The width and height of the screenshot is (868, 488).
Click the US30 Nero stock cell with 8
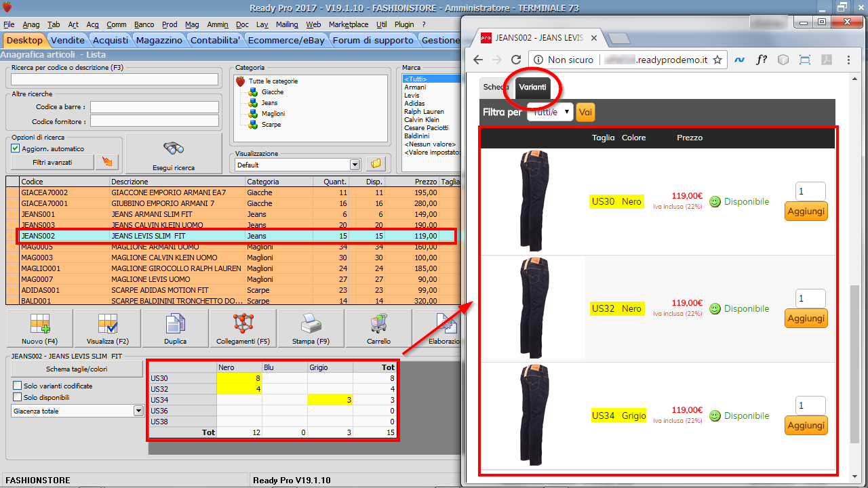point(239,378)
